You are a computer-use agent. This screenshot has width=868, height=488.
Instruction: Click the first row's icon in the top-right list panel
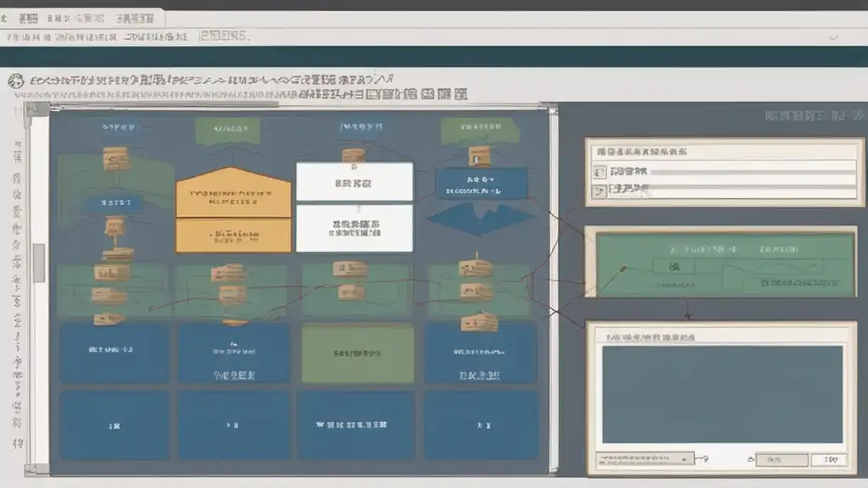599,172
